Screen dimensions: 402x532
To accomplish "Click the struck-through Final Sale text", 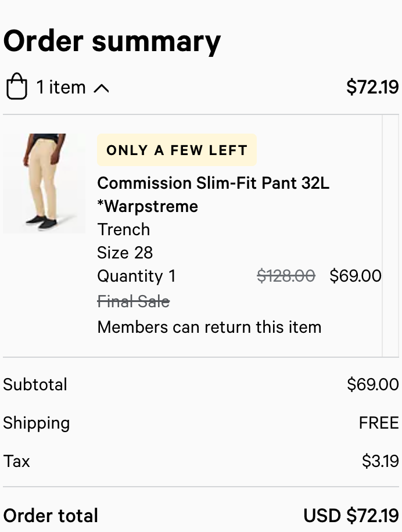I will pyautogui.click(x=134, y=301).
